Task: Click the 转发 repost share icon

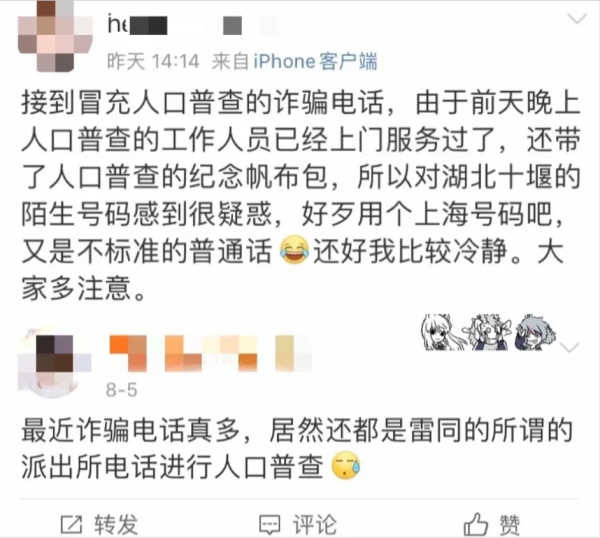Action: (71, 525)
